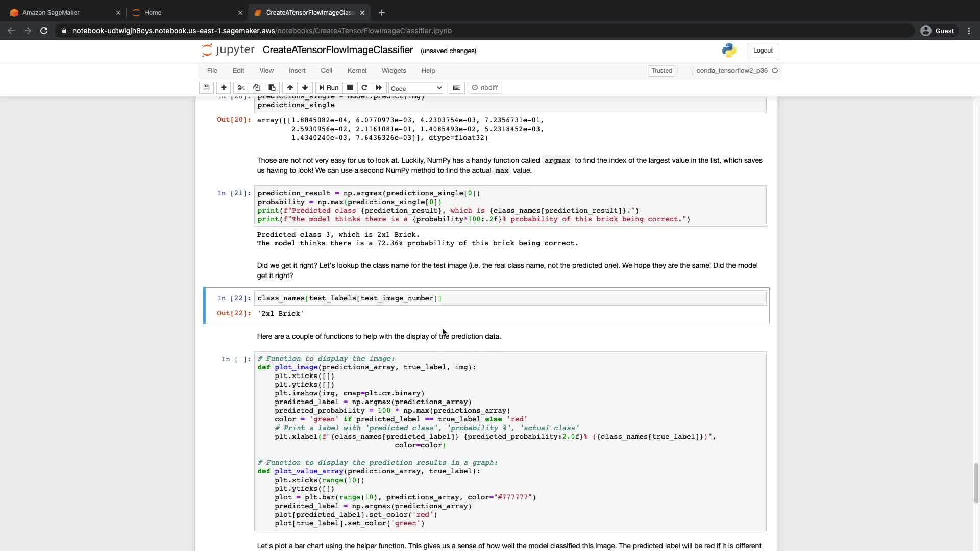Open the cell type Code dropdown

(x=416, y=88)
